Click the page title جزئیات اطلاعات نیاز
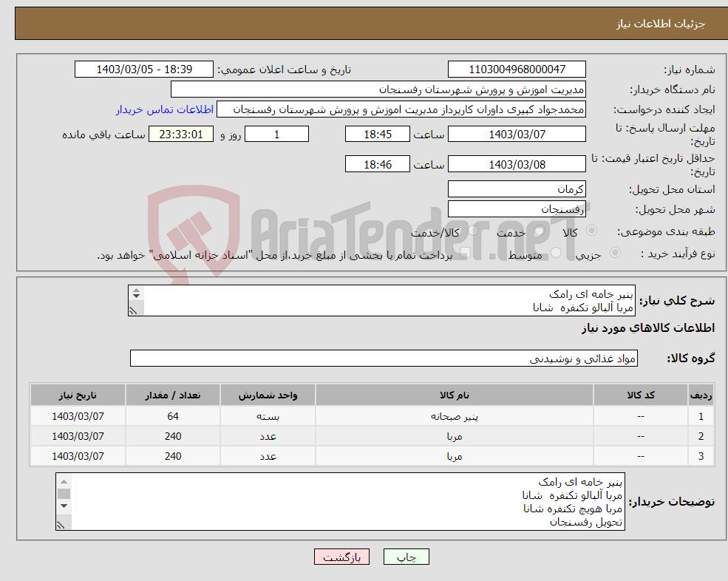This screenshot has width=728, height=581. tap(660, 24)
